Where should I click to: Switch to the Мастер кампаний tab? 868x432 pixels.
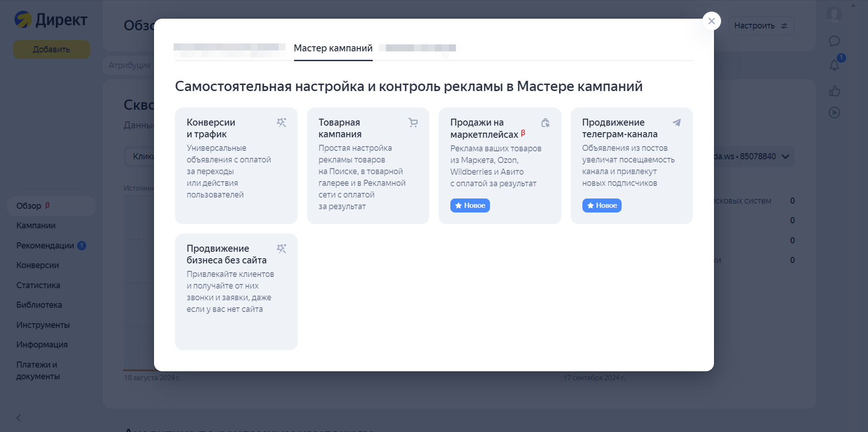click(x=333, y=48)
